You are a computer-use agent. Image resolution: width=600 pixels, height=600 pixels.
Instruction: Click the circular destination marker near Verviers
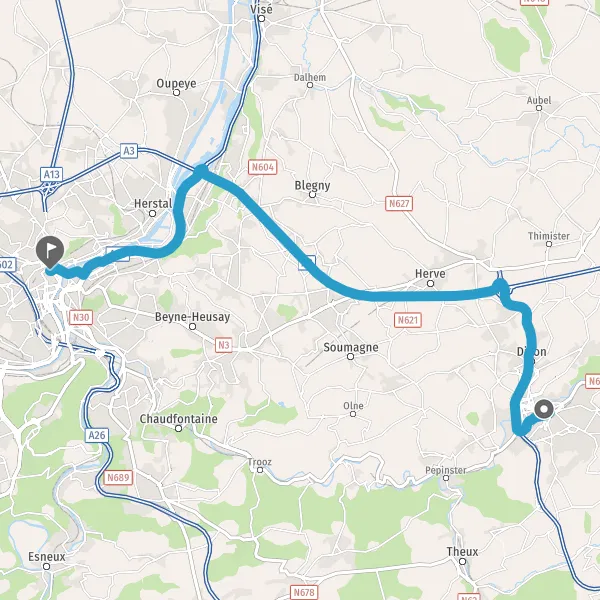coord(544,409)
